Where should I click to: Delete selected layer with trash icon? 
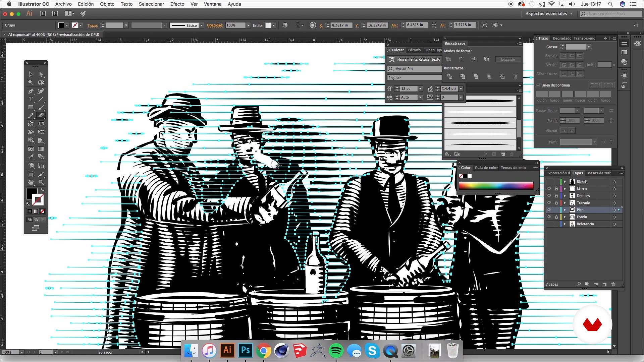[x=613, y=284]
